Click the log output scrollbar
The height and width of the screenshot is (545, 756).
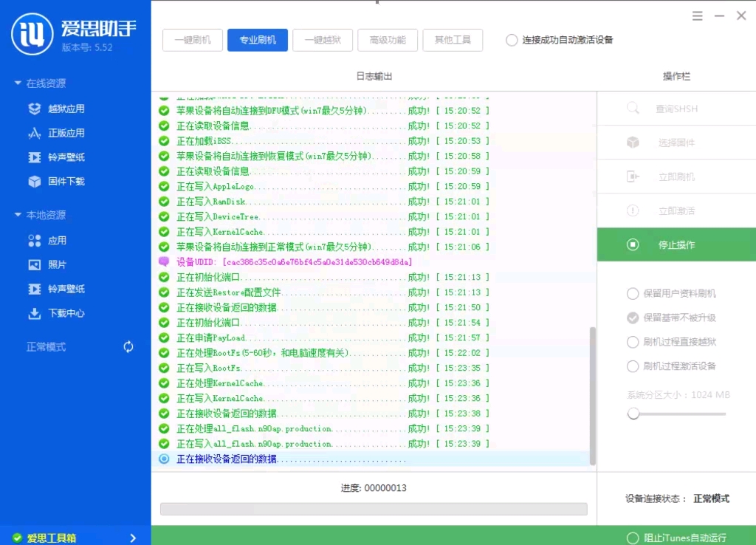click(593, 396)
